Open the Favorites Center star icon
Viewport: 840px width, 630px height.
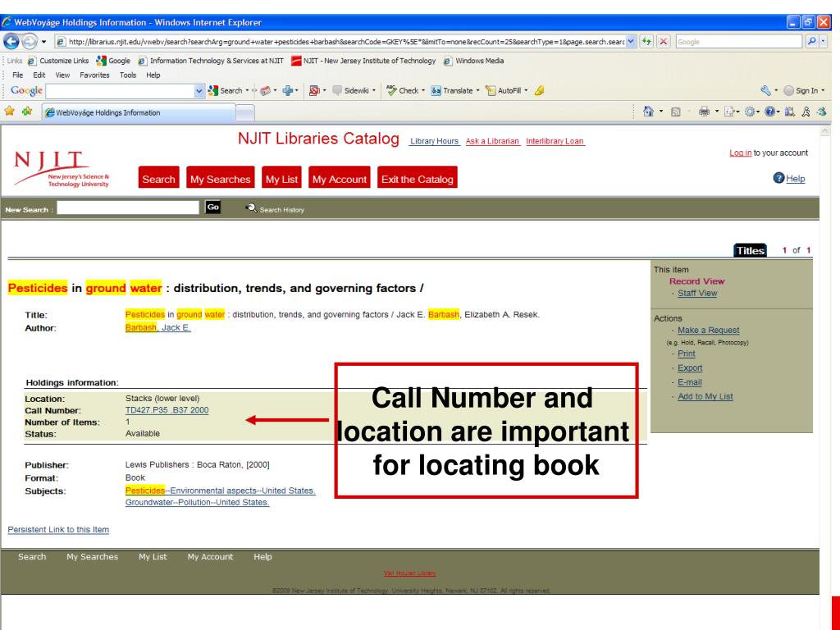coord(10,112)
